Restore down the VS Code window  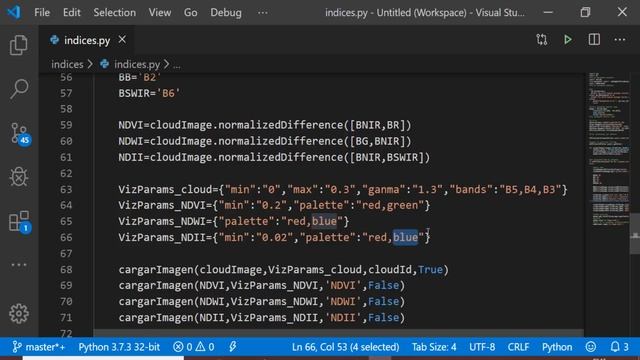585,12
